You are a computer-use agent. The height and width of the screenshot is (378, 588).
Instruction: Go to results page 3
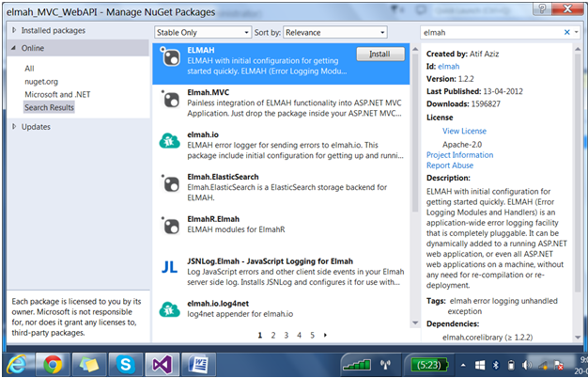[x=286, y=335]
